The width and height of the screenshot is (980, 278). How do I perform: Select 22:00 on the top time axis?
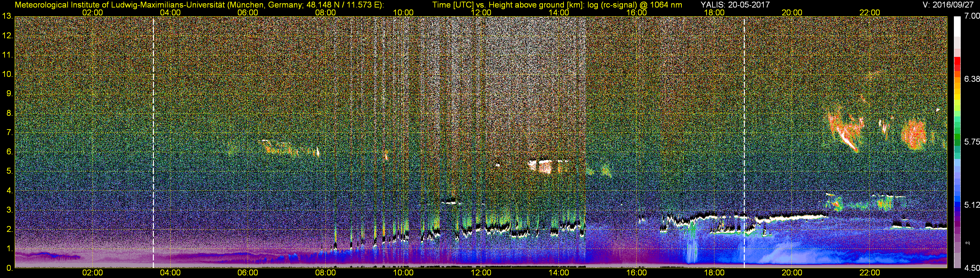coord(870,12)
